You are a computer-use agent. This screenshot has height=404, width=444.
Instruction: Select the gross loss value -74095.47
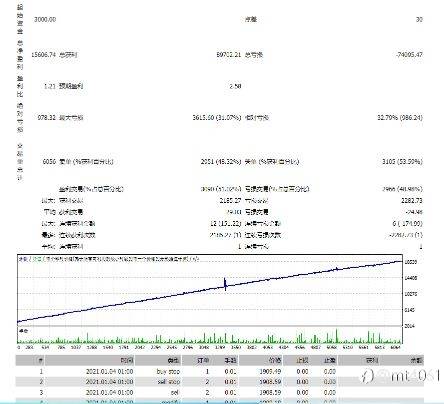pyautogui.click(x=409, y=55)
